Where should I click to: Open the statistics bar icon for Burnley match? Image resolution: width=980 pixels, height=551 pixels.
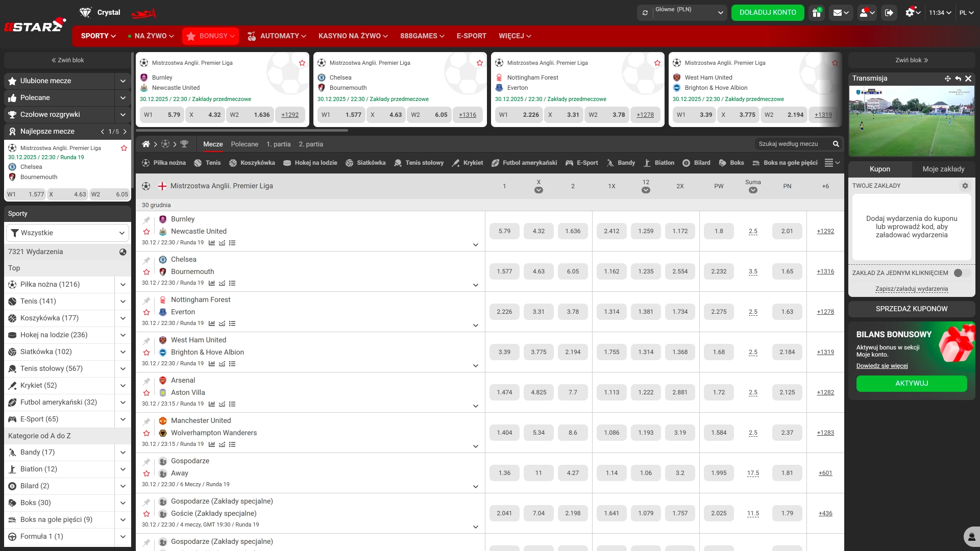pos(212,243)
